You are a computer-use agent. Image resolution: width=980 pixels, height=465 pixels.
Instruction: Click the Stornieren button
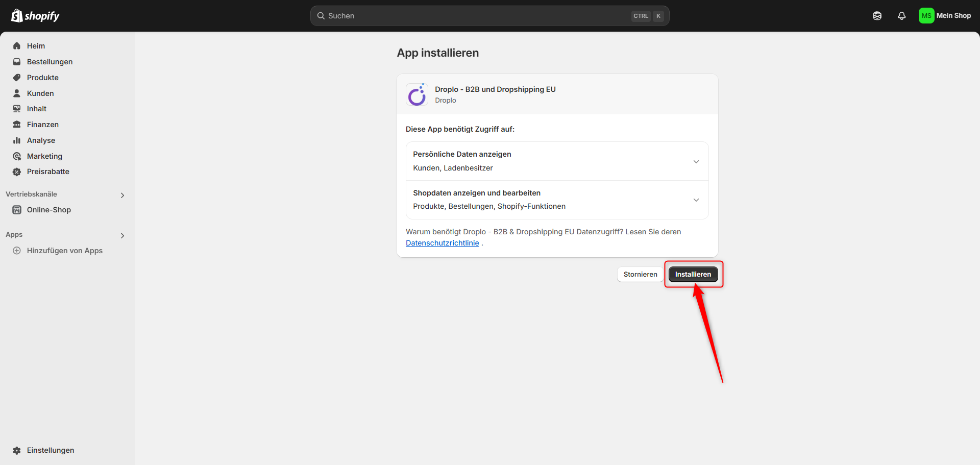(x=640, y=274)
